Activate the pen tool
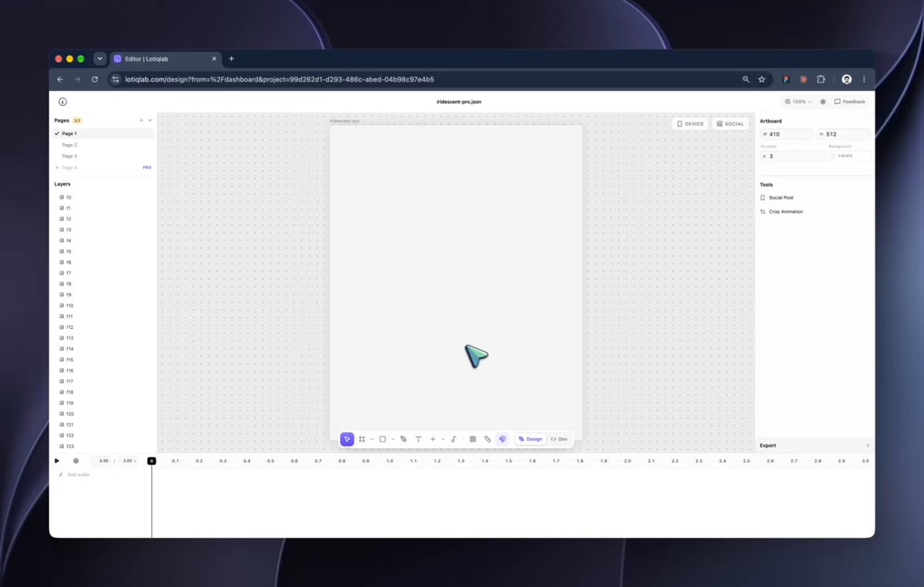Viewport: 924px width, 587px height. pos(404,439)
